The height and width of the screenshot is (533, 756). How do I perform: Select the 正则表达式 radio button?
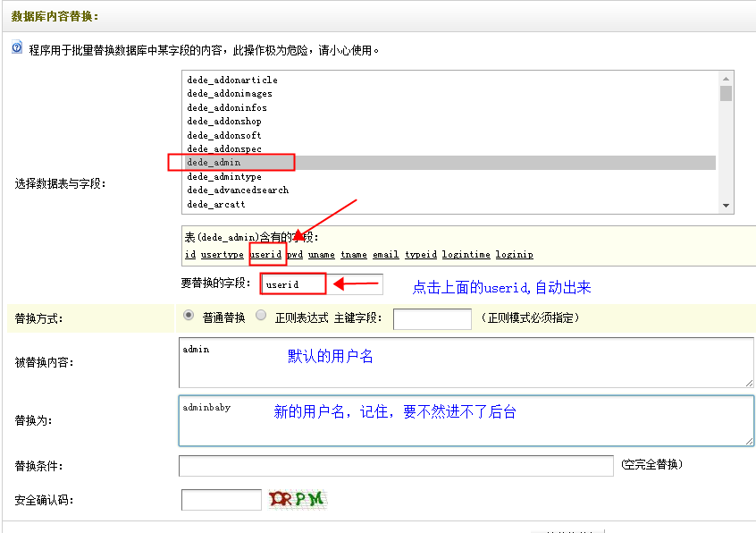261,316
